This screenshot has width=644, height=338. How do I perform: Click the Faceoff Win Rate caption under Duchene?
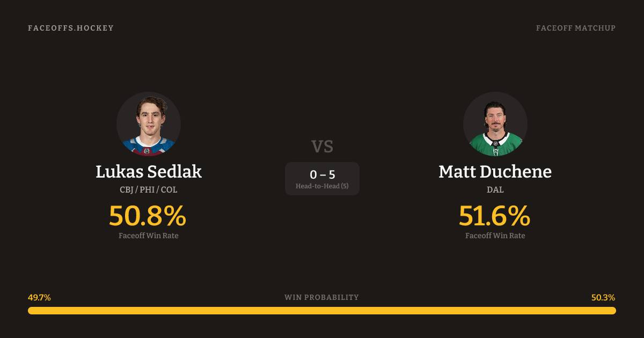click(495, 236)
